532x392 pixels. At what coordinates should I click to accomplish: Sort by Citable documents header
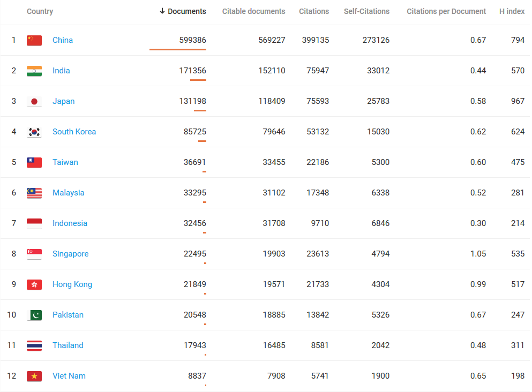253,11
